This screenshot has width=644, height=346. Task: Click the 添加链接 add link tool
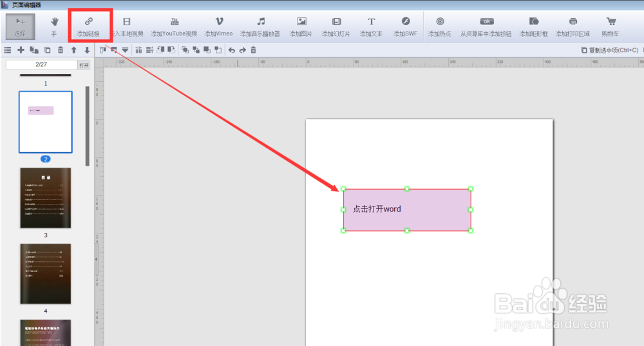[88, 26]
